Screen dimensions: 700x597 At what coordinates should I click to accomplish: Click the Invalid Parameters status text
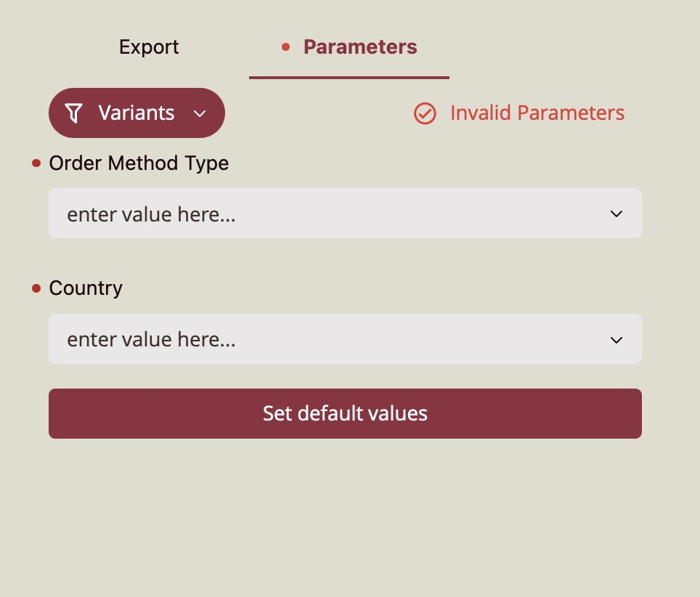[x=537, y=113]
